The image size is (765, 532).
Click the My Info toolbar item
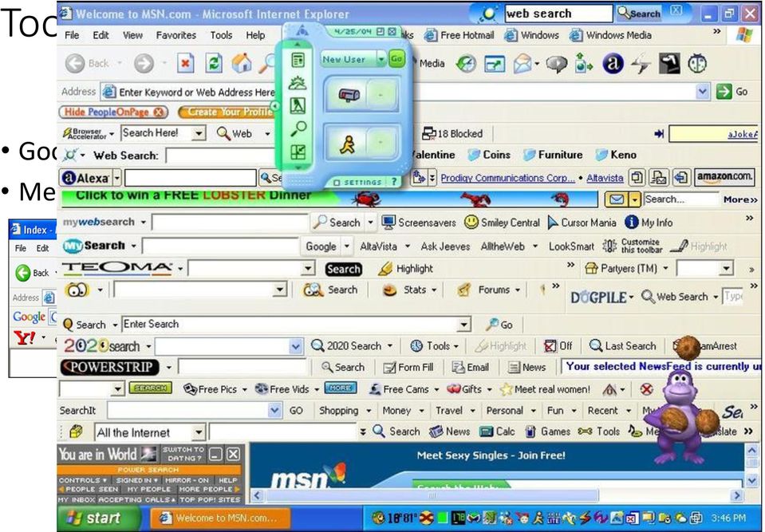649,223
